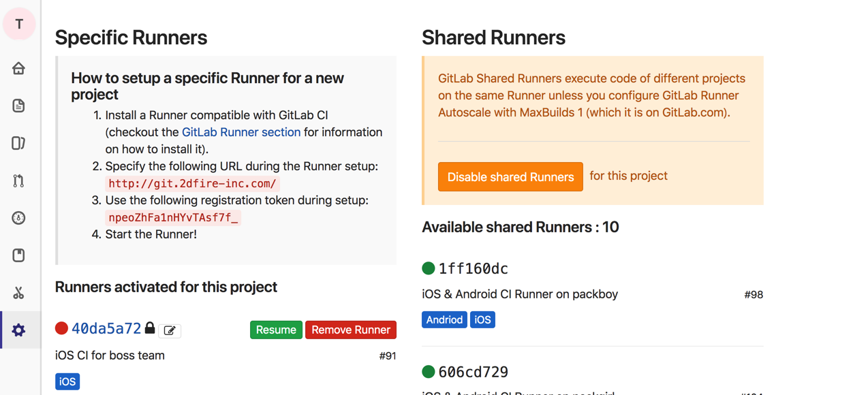This screenshot has height=395, width=868.
Task: Open the repository files icon in sidebar
Action: coord(19,106)
